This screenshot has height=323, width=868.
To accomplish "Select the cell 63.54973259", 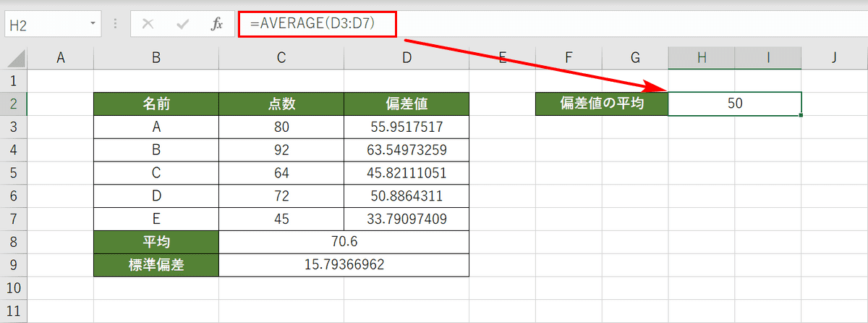I will click(x=407, y=150).
